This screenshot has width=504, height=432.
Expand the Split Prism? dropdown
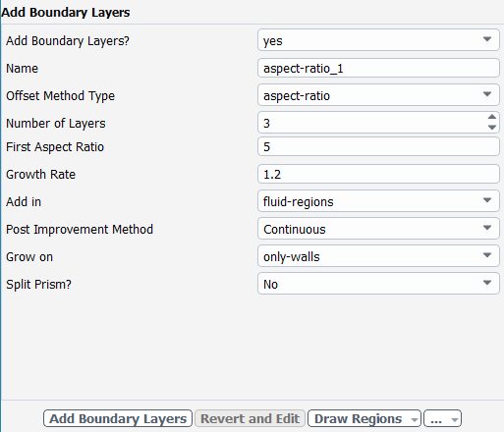pos(378,284)
